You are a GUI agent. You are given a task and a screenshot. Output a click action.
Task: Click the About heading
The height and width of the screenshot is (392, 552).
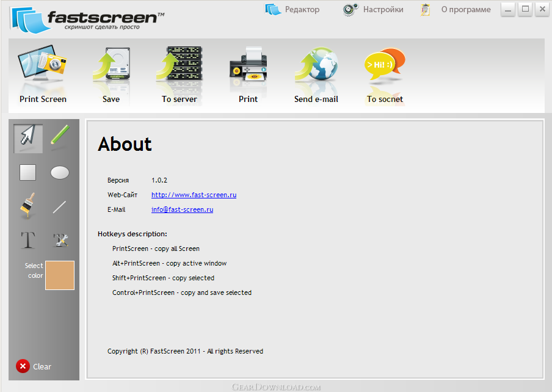coord(125,144)
